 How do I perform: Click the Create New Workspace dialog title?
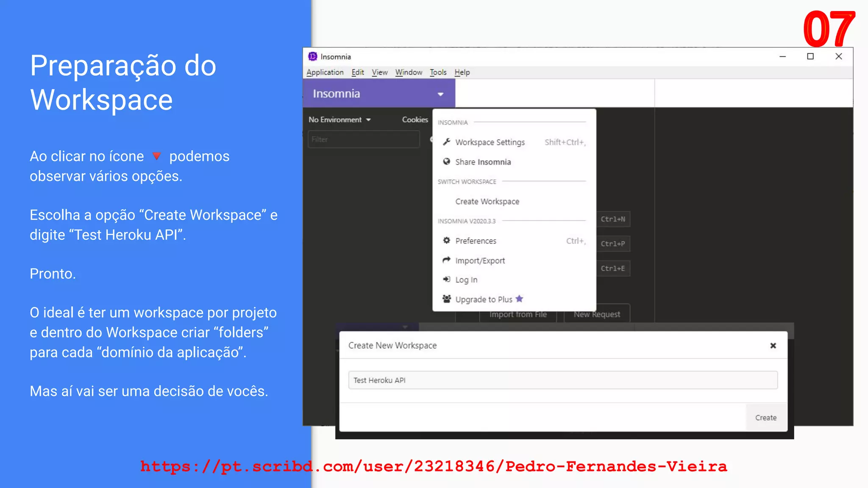[x=392, y=346]
